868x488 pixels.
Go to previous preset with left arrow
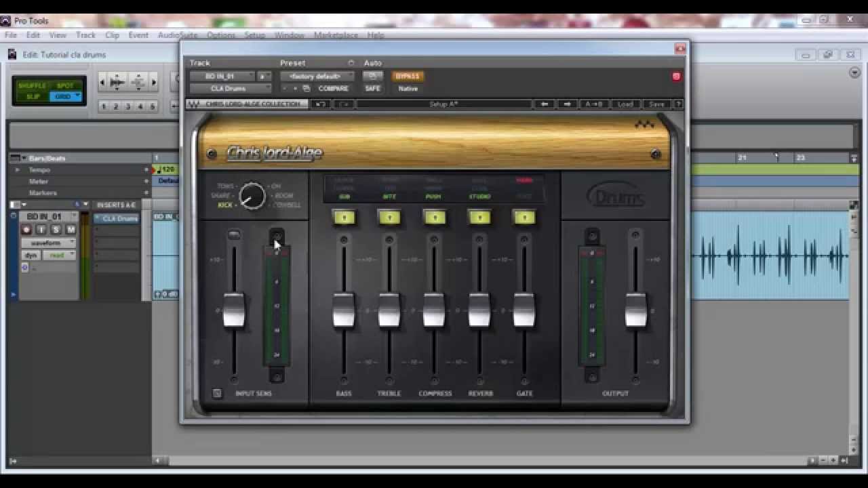[544, 104]
